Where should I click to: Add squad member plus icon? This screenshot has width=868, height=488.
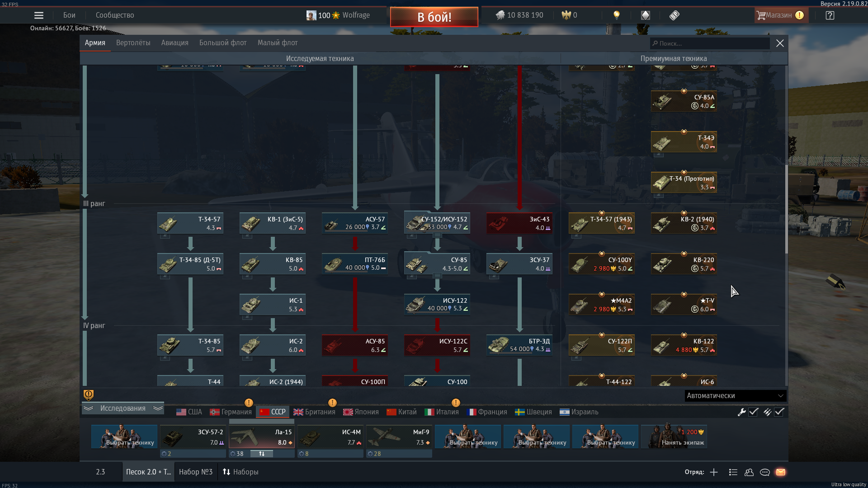coord(714,472)
